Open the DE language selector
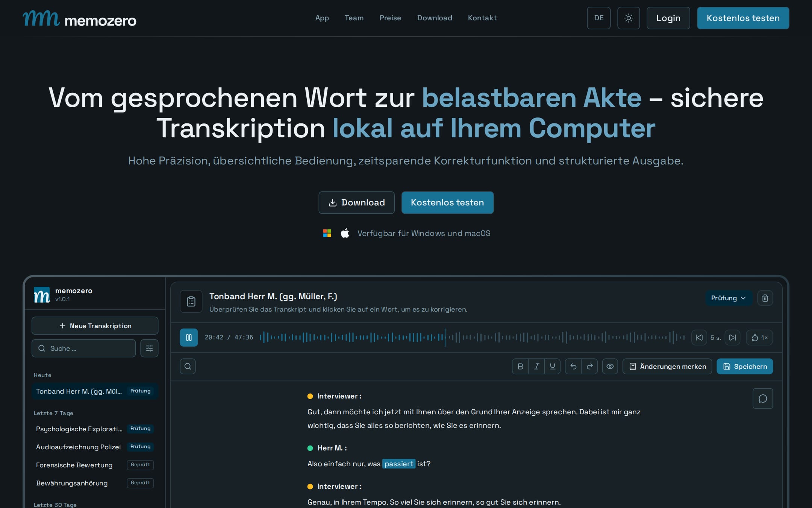The image size is (812, 508). (599, 18)
